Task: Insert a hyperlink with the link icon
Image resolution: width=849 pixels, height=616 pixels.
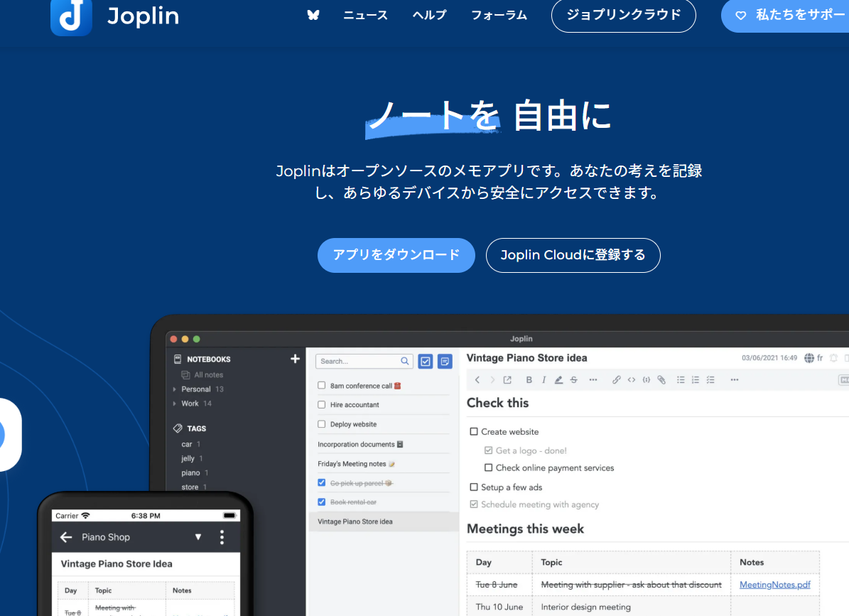Action: point(616,380)
